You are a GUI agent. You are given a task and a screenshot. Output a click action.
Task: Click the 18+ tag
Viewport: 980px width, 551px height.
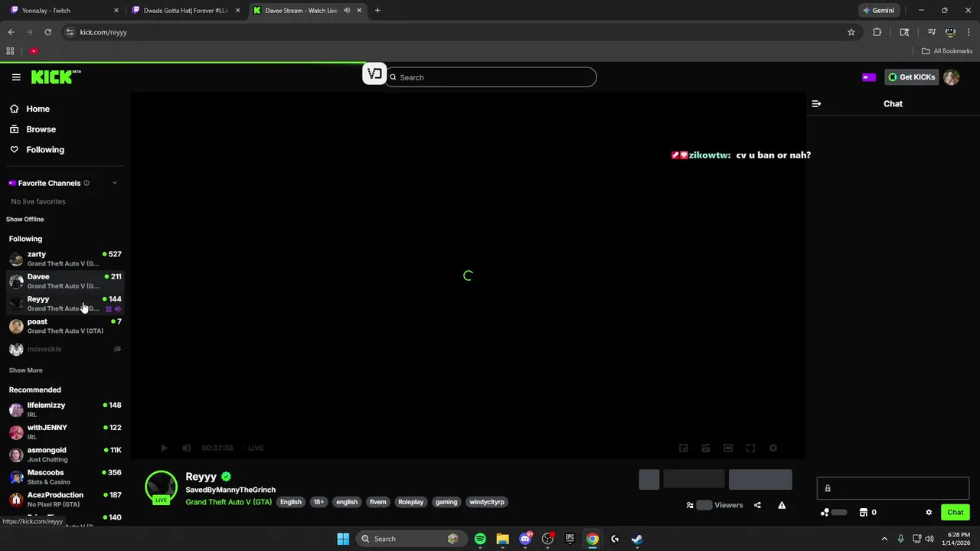point(318,502)
